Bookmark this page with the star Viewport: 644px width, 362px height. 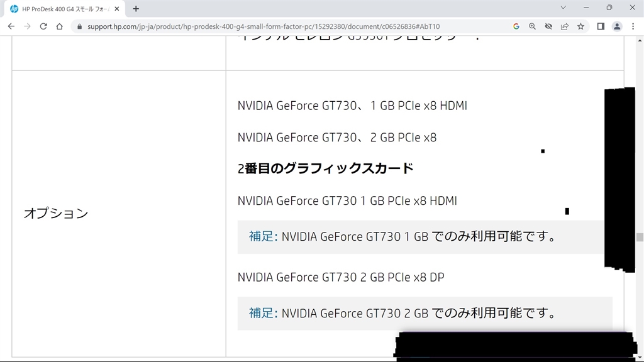tap(580, 26)
